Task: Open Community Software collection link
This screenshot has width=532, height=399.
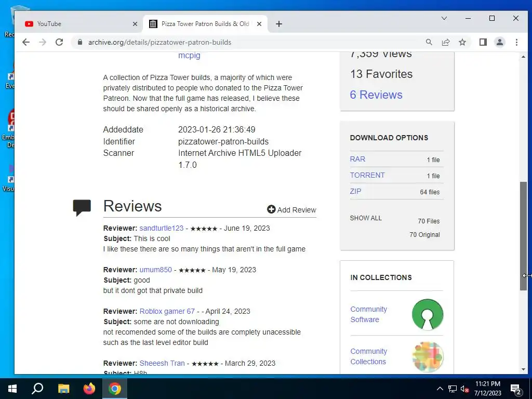Action: point(368,314)
